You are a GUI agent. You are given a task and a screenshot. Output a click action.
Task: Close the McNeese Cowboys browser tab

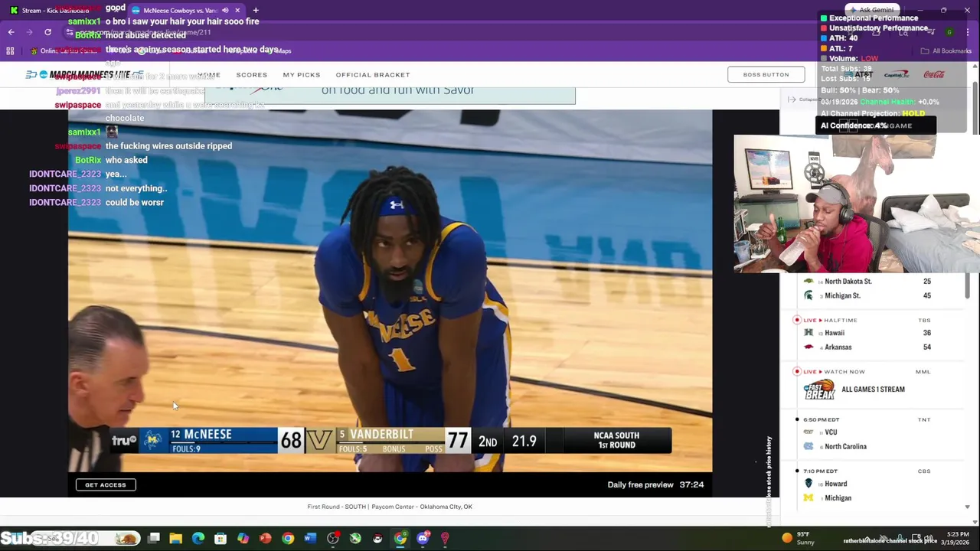pos(237,10)
